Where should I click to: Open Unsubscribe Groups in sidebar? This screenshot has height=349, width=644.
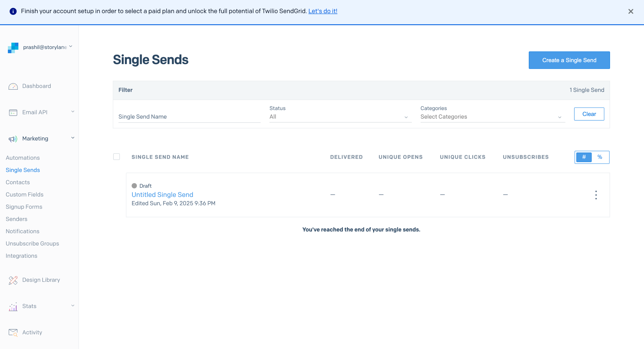pyautogui.click(x=32, y=243)
